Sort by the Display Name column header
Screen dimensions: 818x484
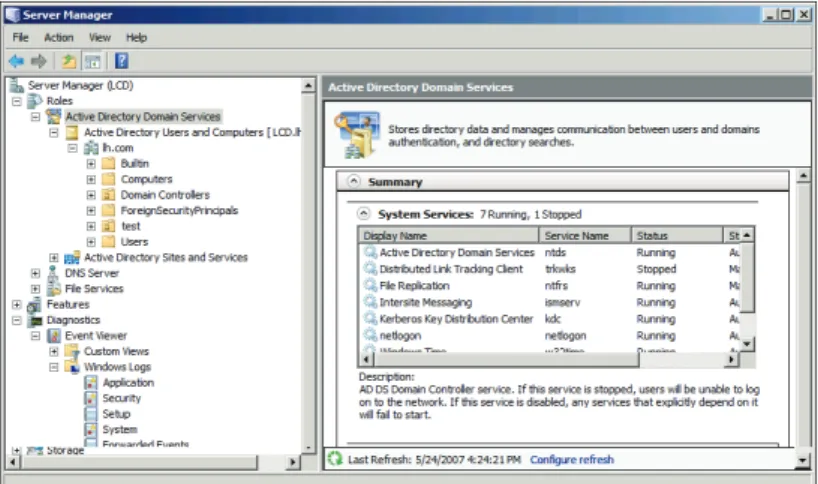(449, 236)
